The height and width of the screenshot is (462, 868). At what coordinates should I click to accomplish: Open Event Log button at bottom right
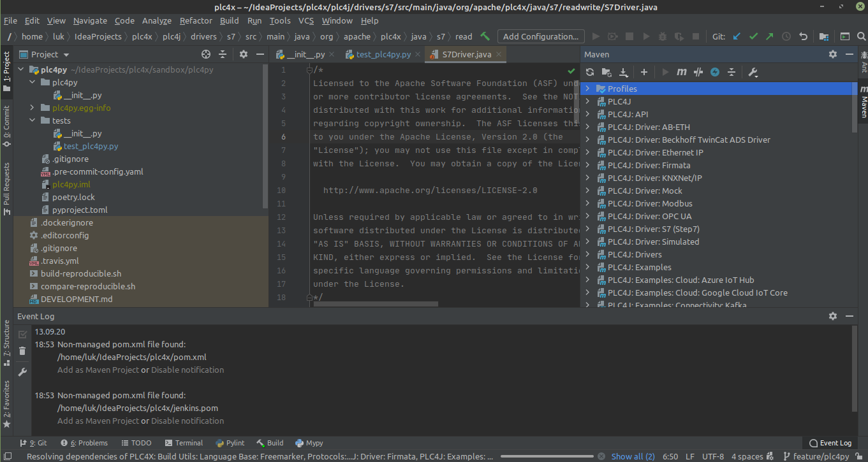pyautogui.click(x=830, y=443)
